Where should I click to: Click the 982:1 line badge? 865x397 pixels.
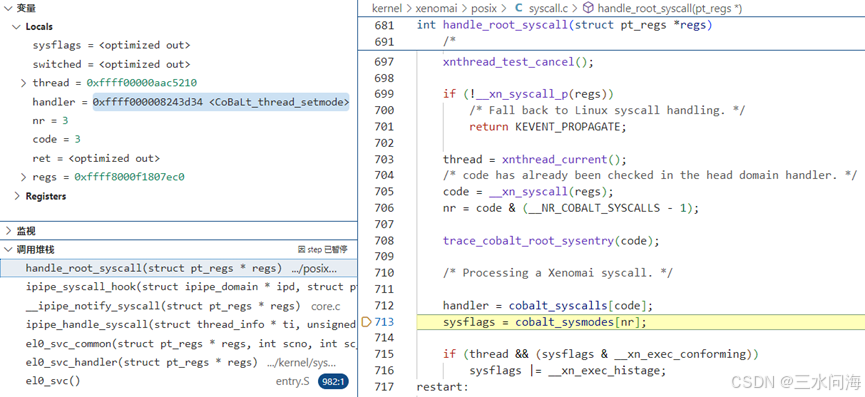(x=333, y=381)
